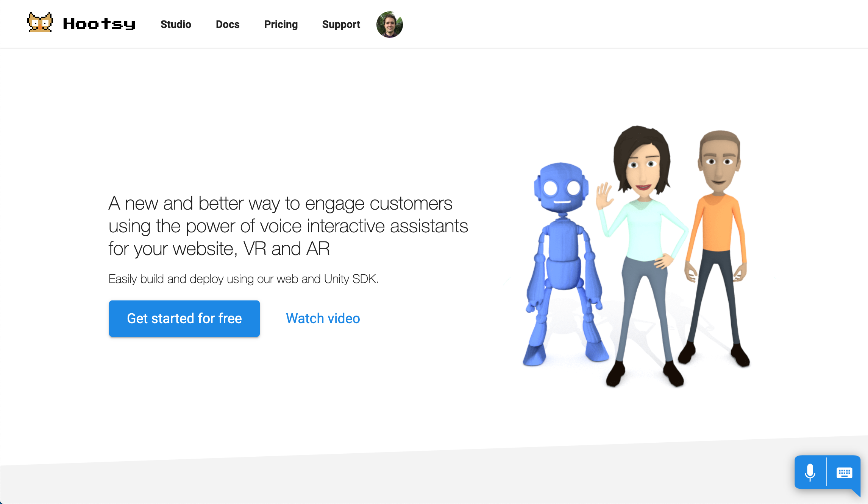Open the user profile avatar
Screen dimensions: 868x504
tap(389, 25)
